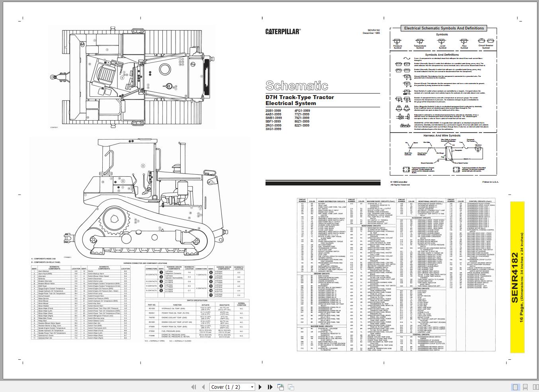Go back to the previous page
Viewport: 539px width, 392px height.
[202, 387]
